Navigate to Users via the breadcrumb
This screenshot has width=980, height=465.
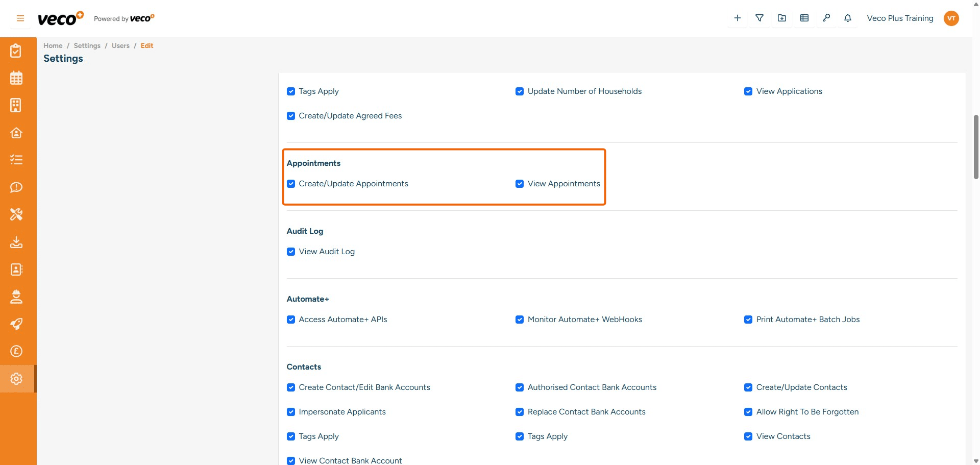click(x=120, y=45)
